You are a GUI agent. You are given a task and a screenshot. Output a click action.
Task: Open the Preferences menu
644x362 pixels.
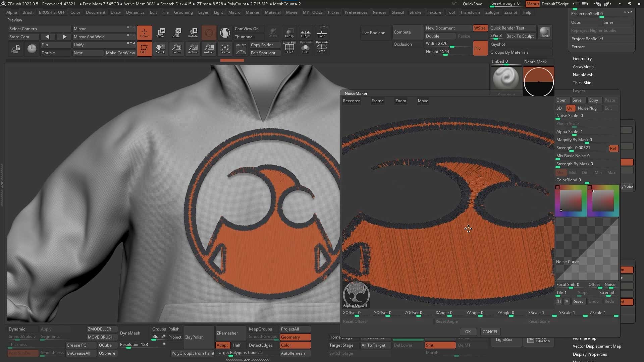coord(356,12)
